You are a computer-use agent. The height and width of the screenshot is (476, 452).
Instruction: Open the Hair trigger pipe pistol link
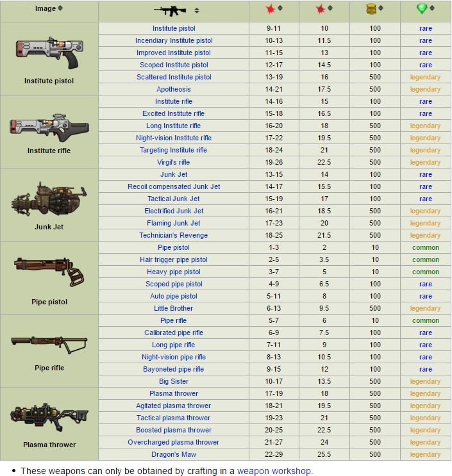(174, 259)
